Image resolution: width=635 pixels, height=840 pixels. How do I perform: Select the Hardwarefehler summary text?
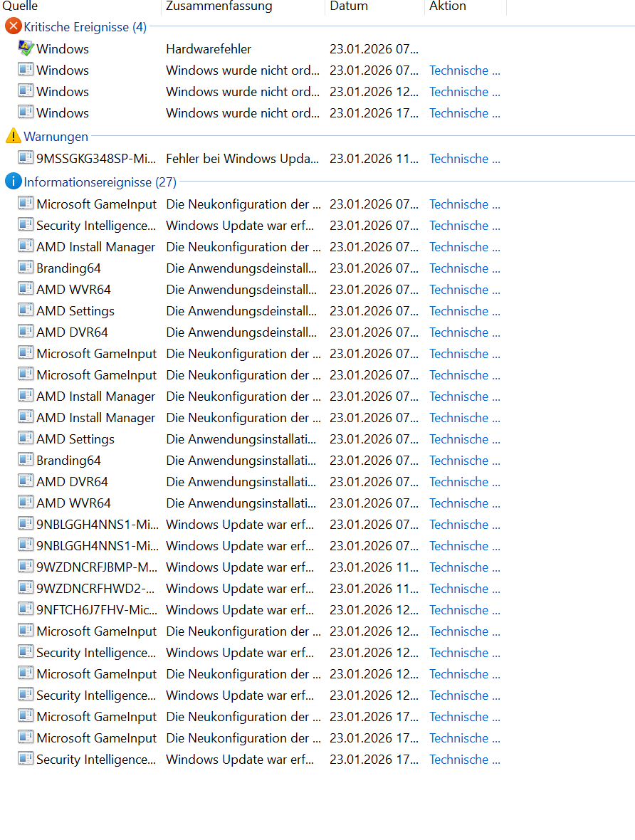[209, 48]
